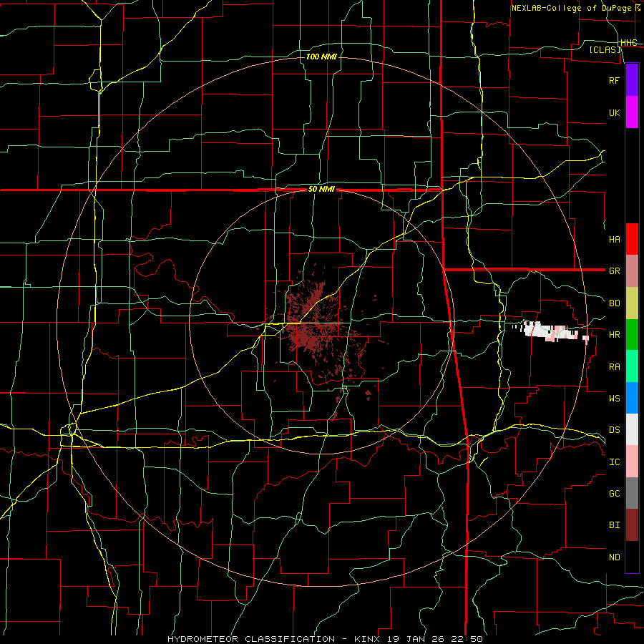Image resolution: width=644 pixels, height=644 pixels.
Task: Click the gray GC legend swatch
Action: [632, 493]
